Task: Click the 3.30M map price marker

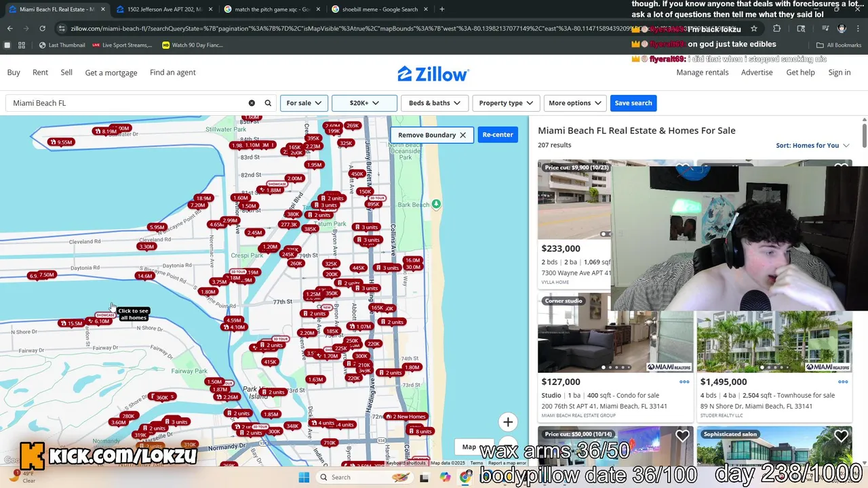Action: (x=146, y=247)
